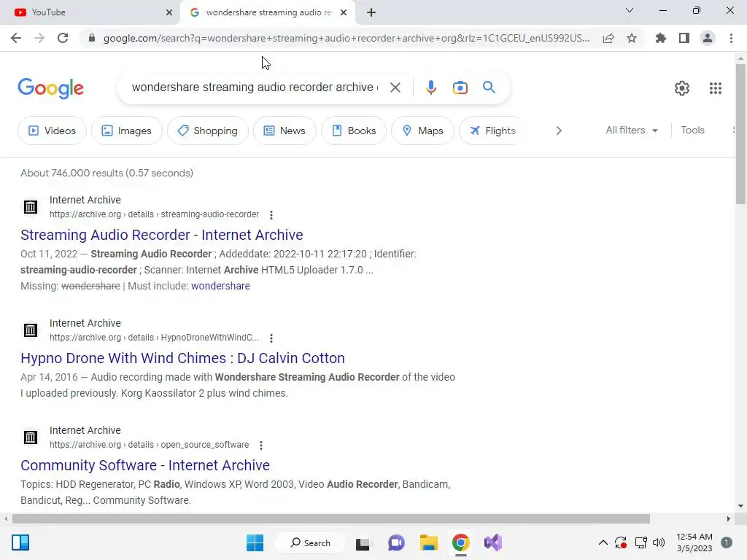Open the Chrome profile avatar
Viewport: 747px width, 560px height.
[x=708, y=38]
